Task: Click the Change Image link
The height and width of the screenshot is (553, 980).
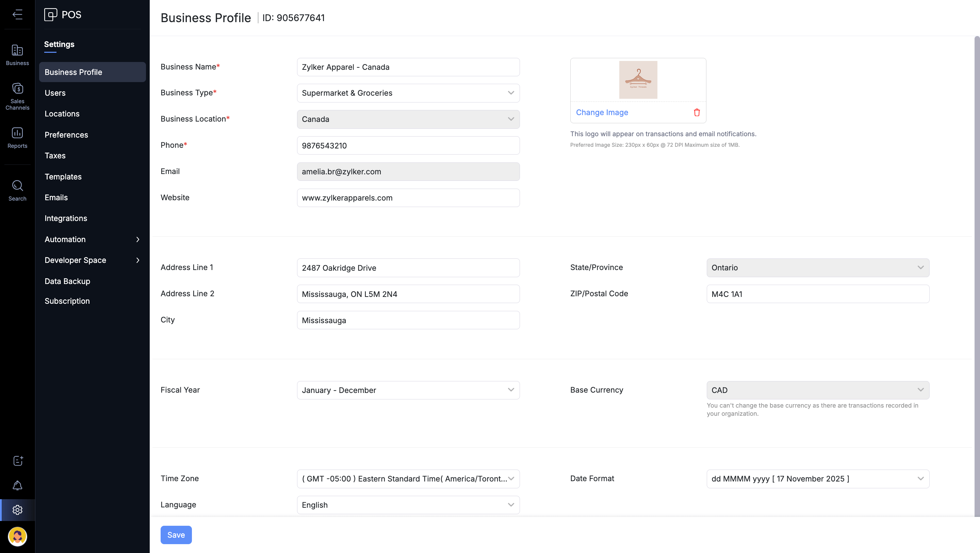Action: coord(602,112)
